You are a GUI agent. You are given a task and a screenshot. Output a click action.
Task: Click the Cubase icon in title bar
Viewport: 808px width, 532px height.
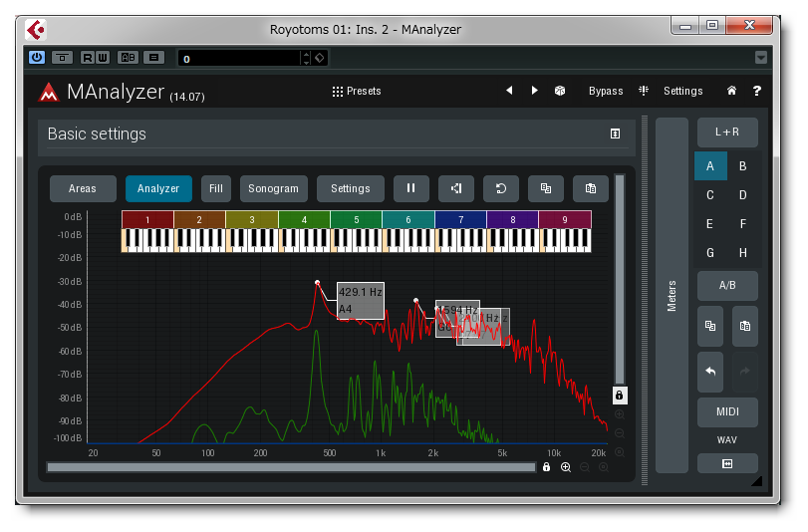pos(36,29)
